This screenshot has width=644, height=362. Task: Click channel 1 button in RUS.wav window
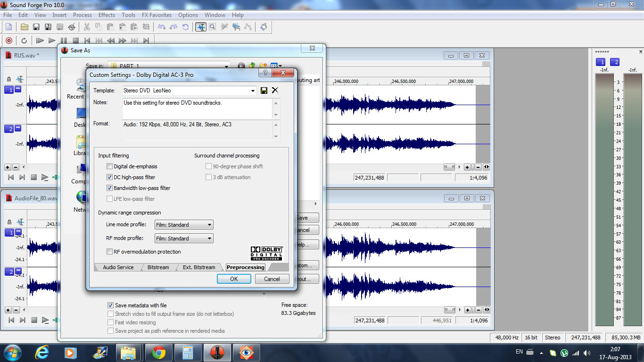pos(8,90)
